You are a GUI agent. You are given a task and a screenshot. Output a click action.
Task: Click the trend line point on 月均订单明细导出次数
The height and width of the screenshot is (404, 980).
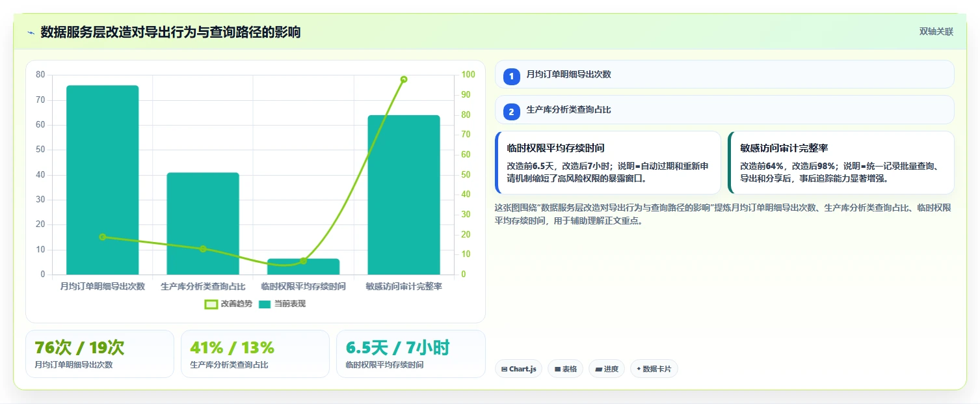(103, 237)
